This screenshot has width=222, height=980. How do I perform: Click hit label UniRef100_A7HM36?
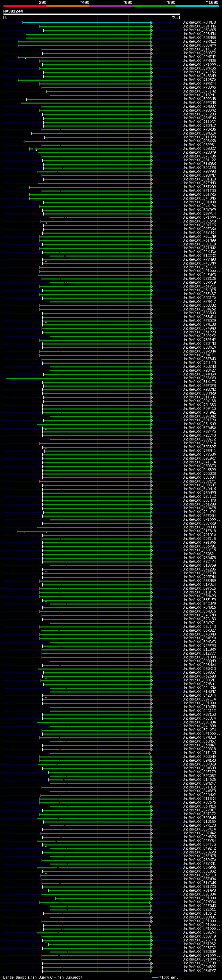pos(199,60)
